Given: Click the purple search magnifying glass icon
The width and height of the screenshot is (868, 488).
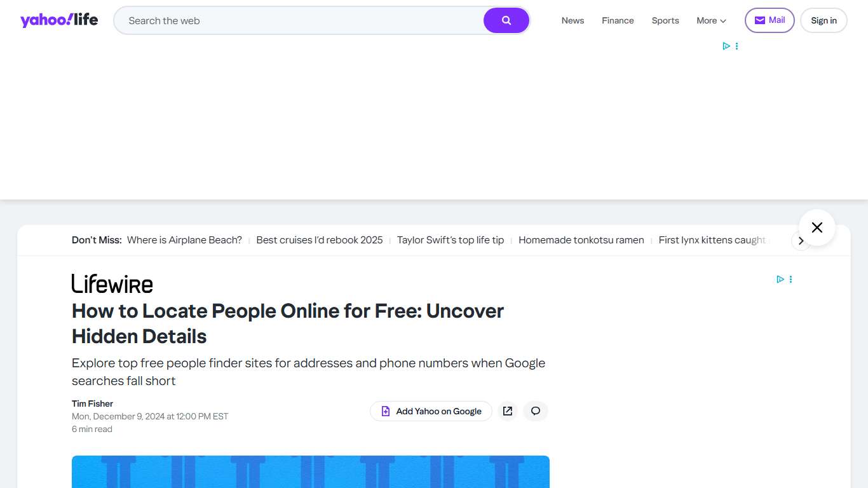Looking at the screenshot, I should (506, 20).
